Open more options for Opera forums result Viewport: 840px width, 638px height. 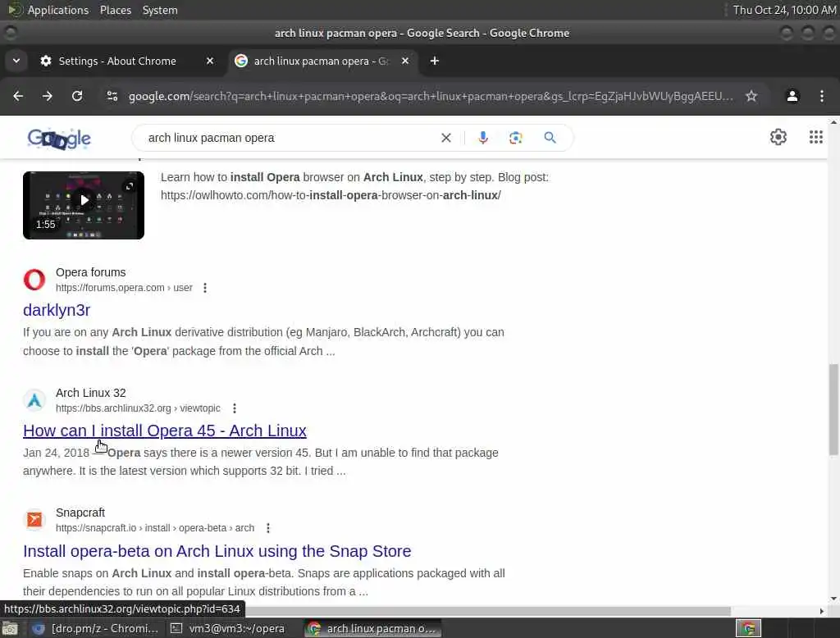point(204,288)
